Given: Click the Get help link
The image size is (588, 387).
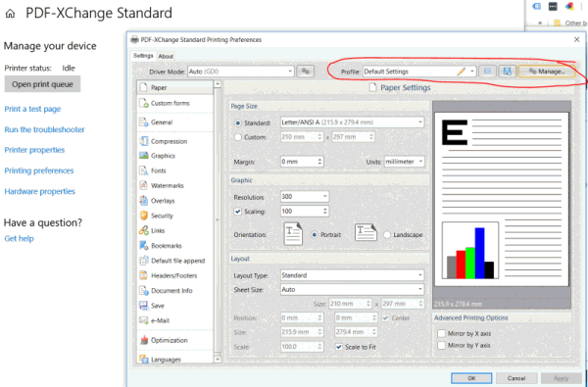Looking at the screenshot, I should pyautogui.click(x=20, y=238).
